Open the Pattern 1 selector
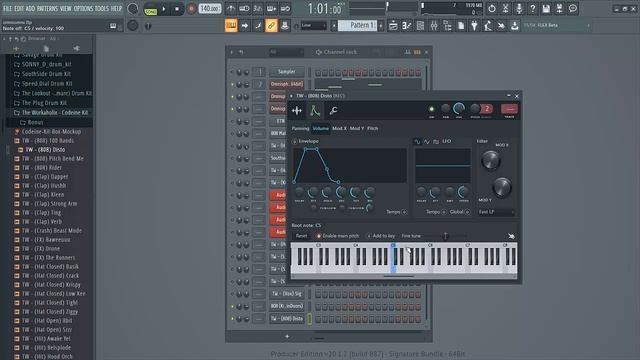Screen dimensions: 640x360 pyautogui.click(x=357, y=25)
